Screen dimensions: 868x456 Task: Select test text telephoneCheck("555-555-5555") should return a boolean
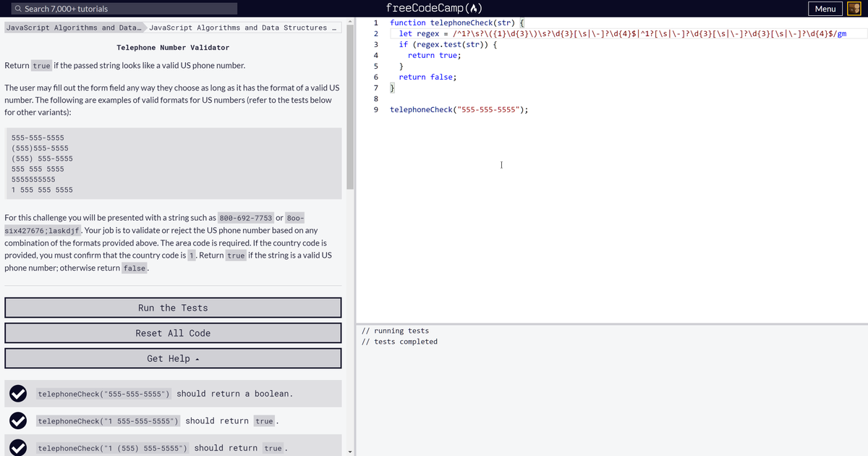(x=165, y=394)
